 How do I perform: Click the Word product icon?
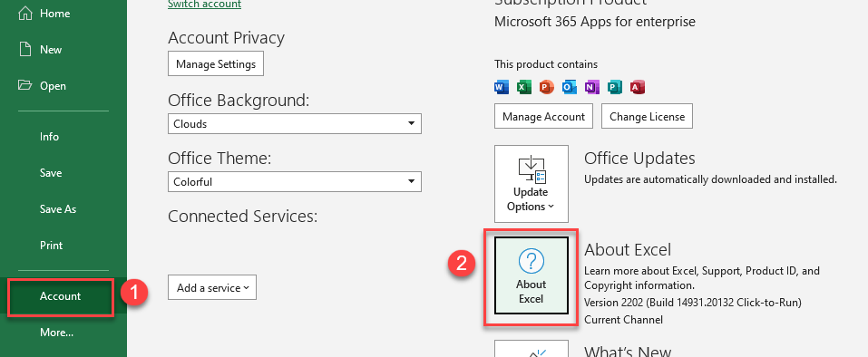(502, 87)
